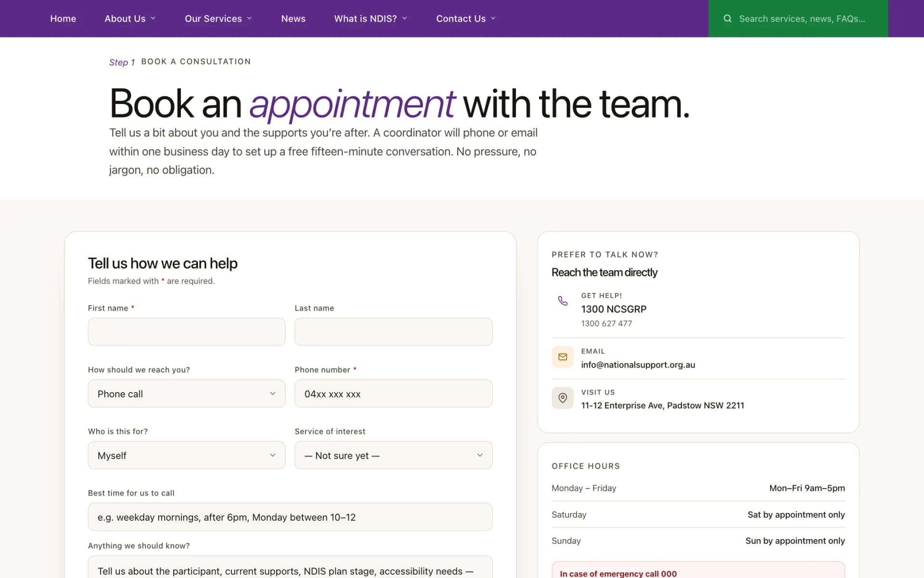Open the 'Who is this for?' dropdown
The image size is (924, 578).
[x=187, y=455]
